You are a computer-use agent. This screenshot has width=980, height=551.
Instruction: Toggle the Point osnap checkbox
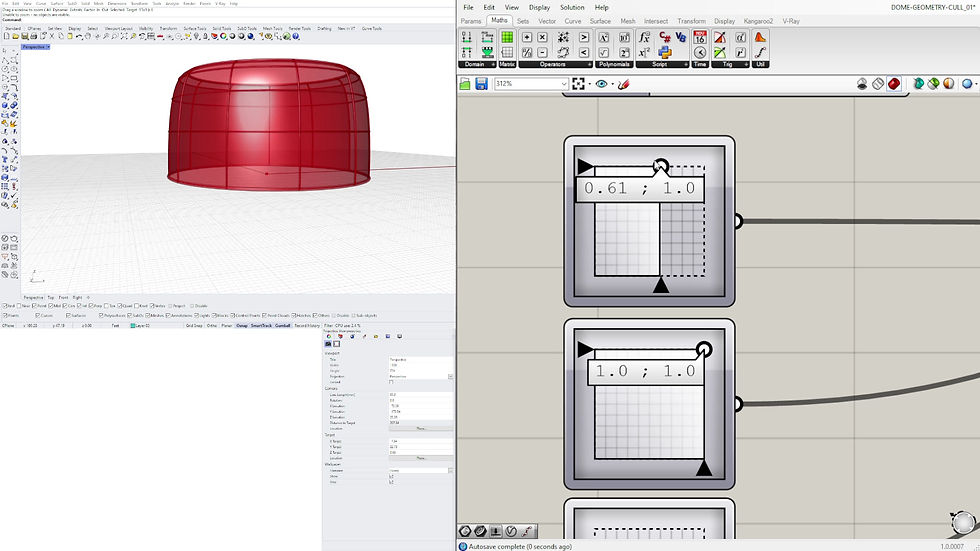(34, 305)
